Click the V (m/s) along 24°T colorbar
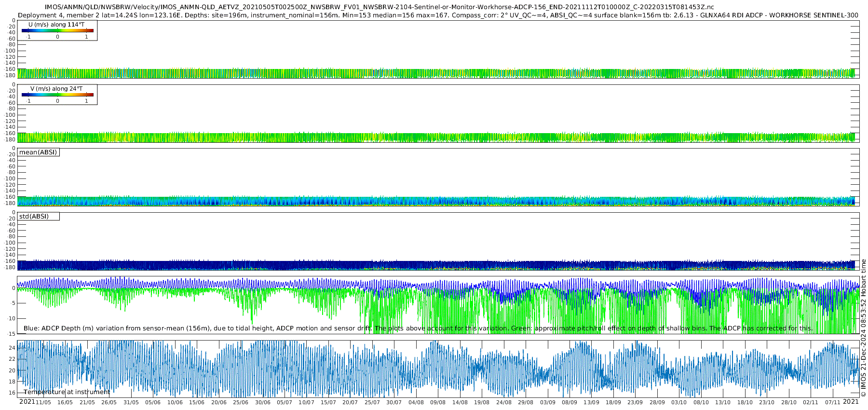Screen dimensions: 868x410 (57, 95)
